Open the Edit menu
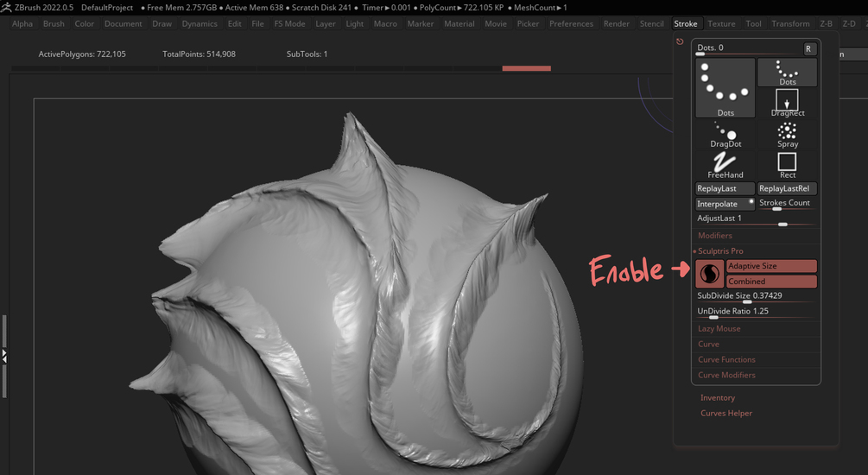Screen dimensions: 868x475 click(x=234, y=23)
